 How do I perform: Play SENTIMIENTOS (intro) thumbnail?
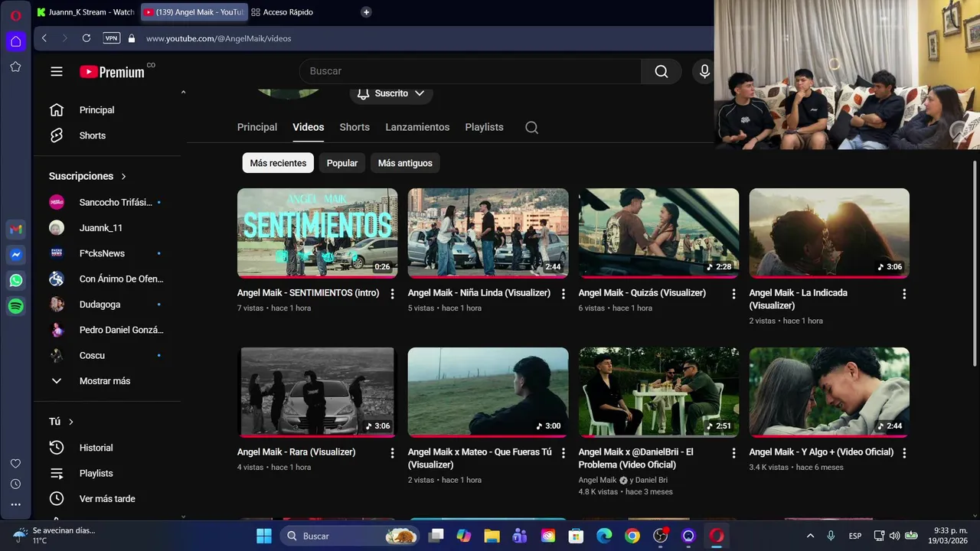click(x=317, y=233)
